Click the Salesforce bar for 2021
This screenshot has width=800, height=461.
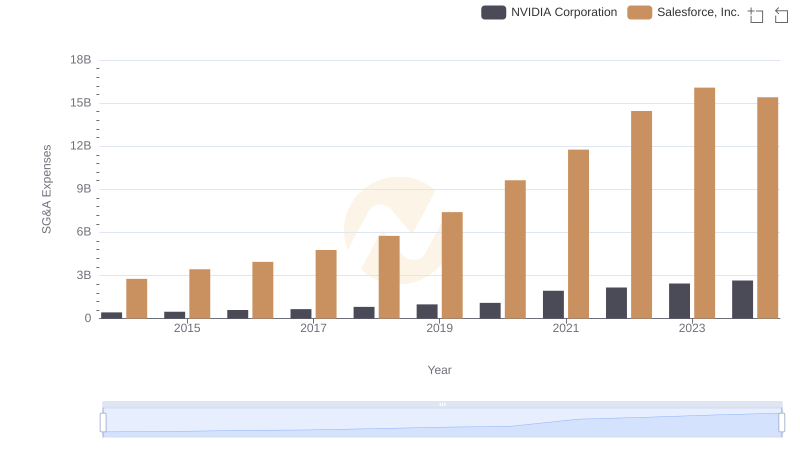[x=578, y=234]
